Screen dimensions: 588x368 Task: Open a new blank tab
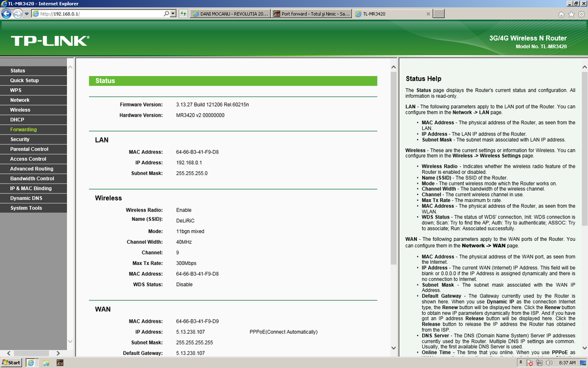[x=439, y=14]
